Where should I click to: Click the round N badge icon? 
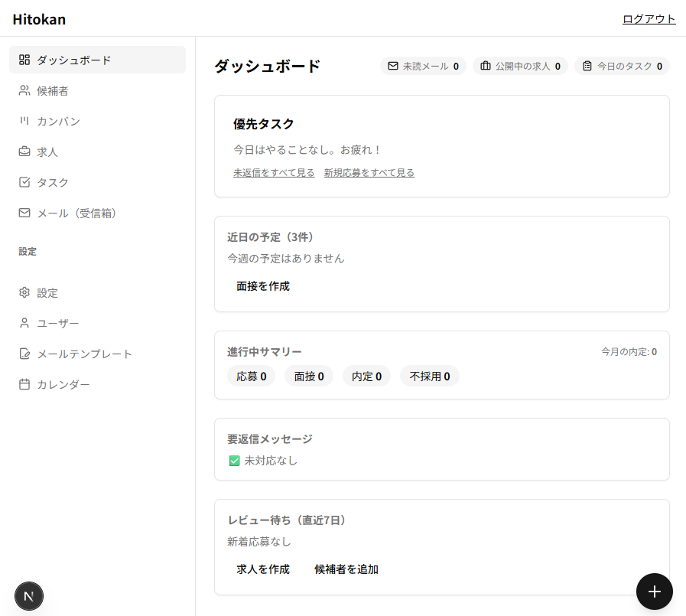[x=29, y=596]
